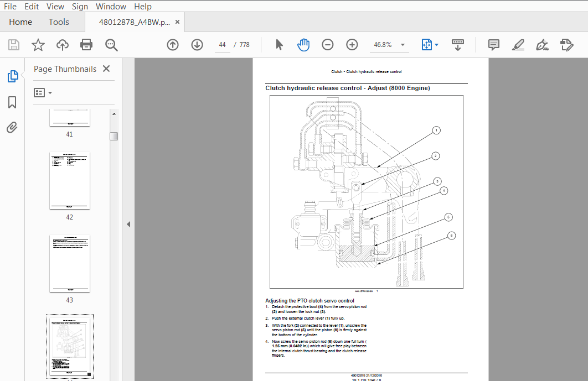Choose the selection arrow tool

click(279, 45)
